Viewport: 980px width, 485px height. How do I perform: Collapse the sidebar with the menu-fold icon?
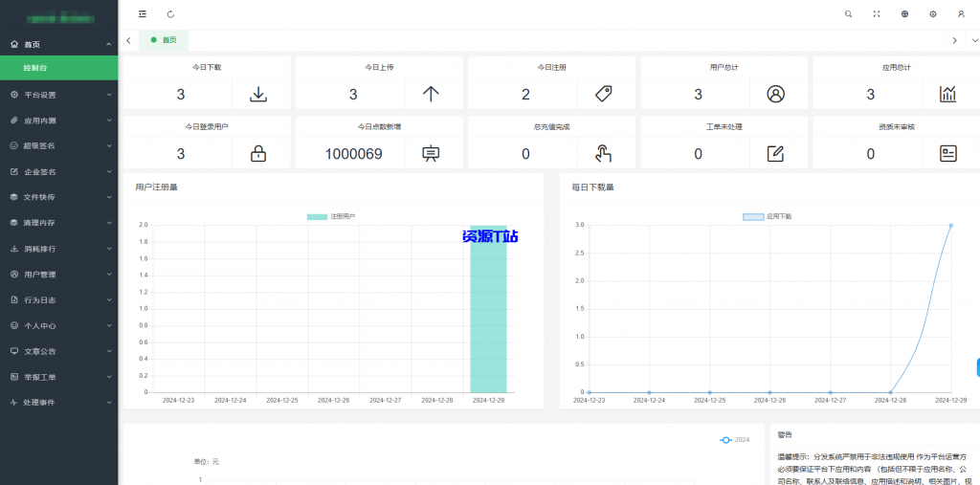point(143,14)
